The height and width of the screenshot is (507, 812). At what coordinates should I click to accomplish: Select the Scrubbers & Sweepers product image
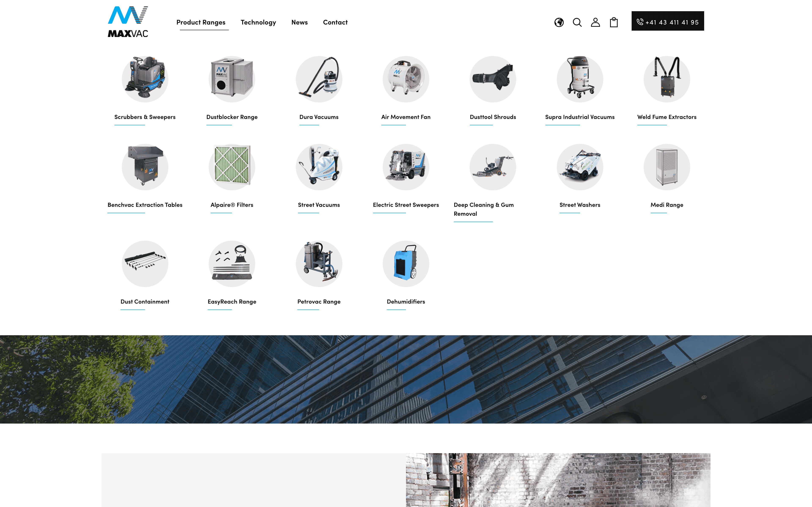(145, 79)
